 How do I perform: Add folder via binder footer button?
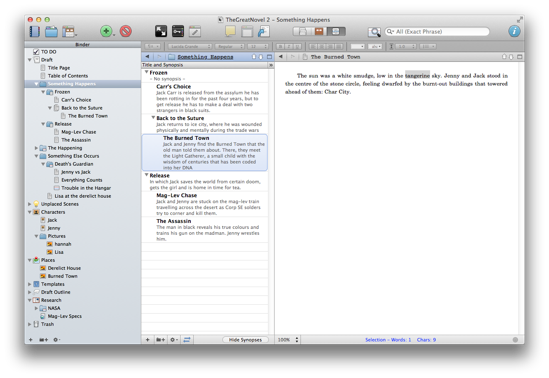[43, 340]
